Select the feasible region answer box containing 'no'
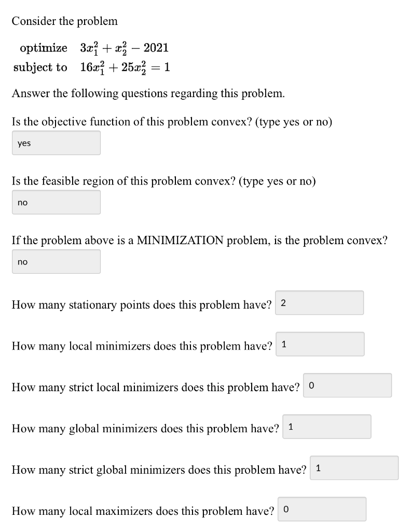Viewport: 411px width, 532px height. 56,202
